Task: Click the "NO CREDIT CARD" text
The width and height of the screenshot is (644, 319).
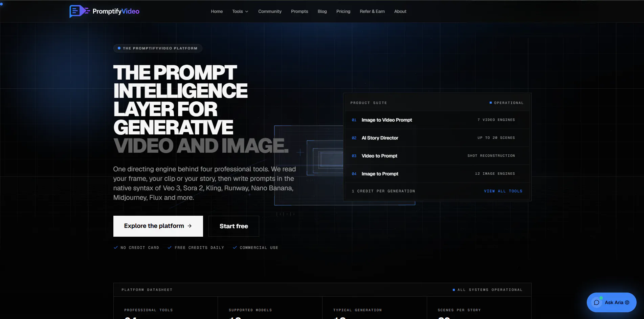Action: point(140,248)
